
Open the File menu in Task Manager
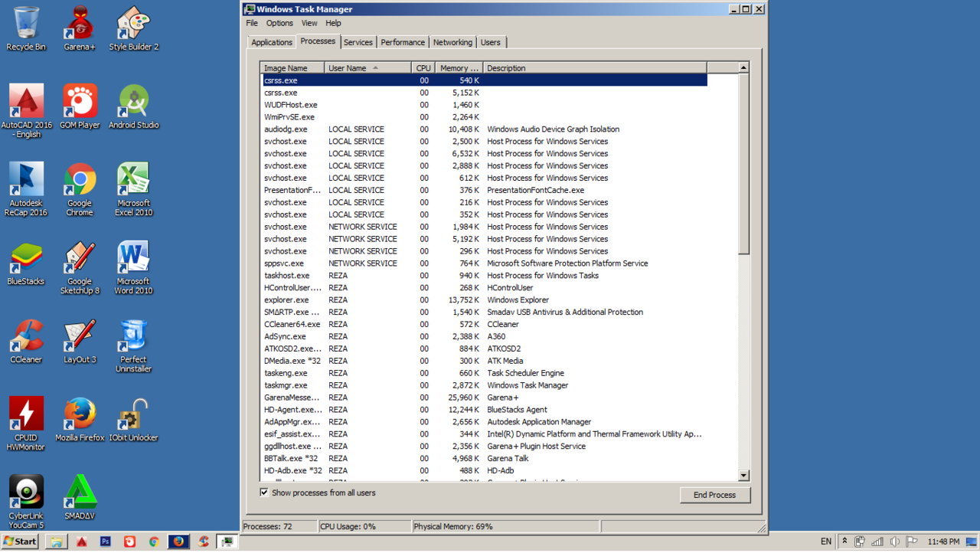[x=252, y=23]
